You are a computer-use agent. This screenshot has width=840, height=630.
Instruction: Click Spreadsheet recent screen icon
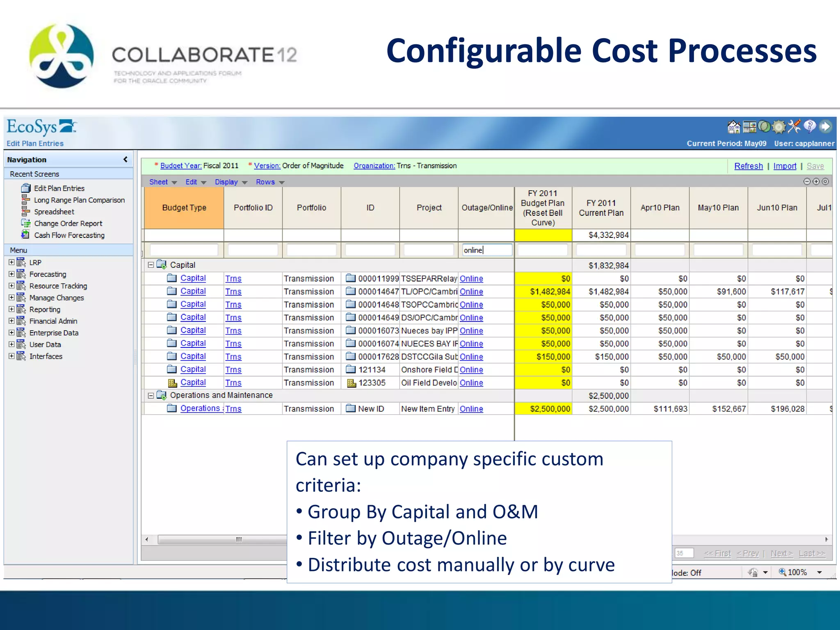coord(26,212)
